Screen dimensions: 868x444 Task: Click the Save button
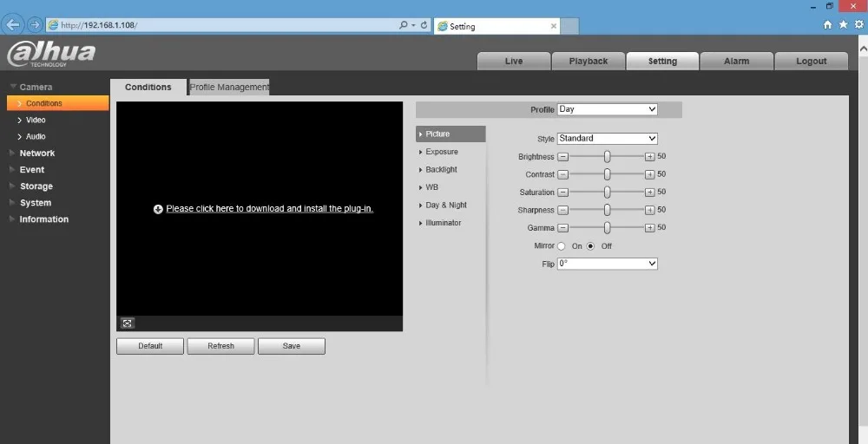tap(291, 346)
